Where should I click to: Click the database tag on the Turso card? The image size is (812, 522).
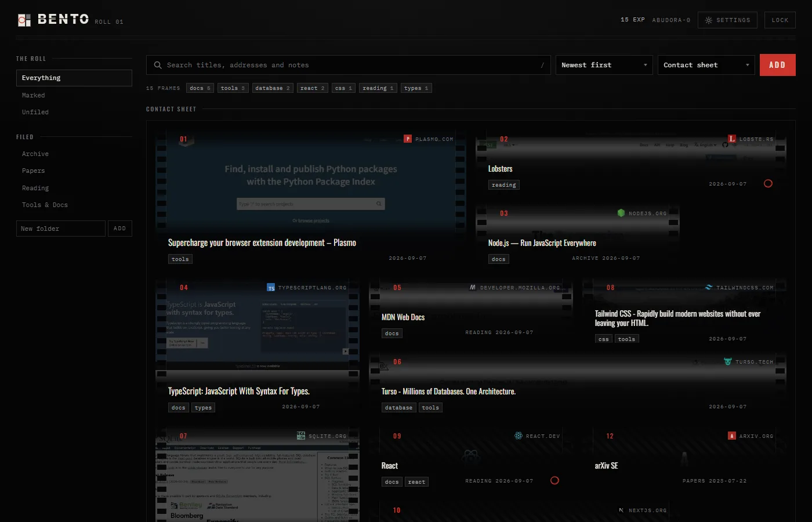(399, 408)
